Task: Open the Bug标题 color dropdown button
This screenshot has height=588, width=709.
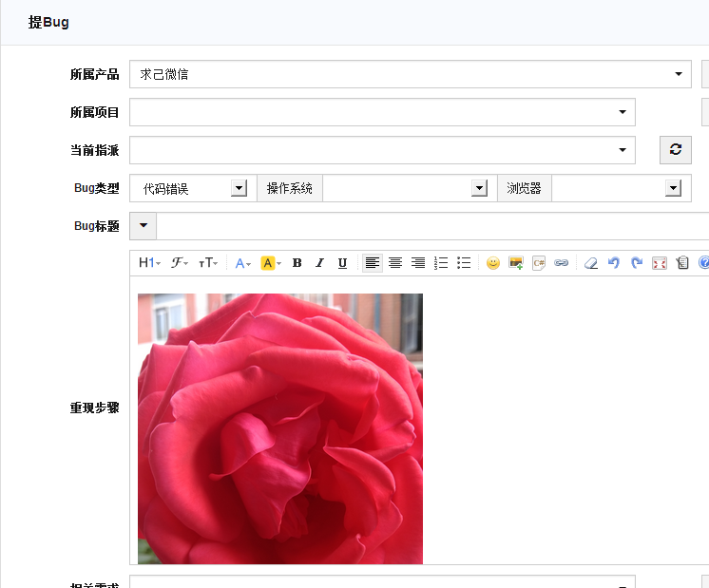Action: [x=144, y=226]
